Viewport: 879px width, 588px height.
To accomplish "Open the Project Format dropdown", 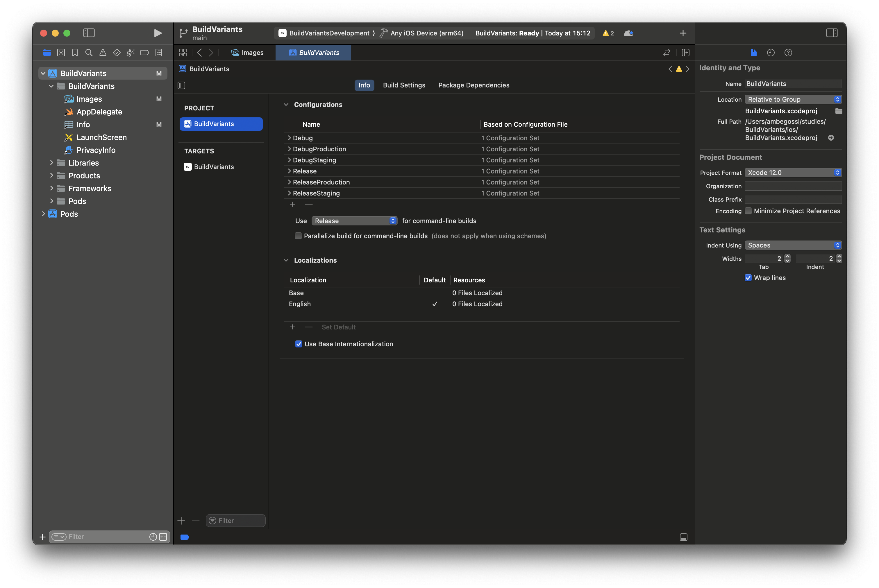I will point(793,173).
